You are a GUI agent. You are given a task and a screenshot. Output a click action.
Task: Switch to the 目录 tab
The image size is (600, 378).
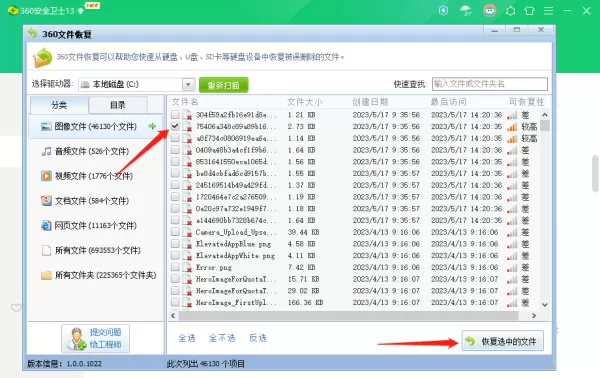(x=118, y=105)
